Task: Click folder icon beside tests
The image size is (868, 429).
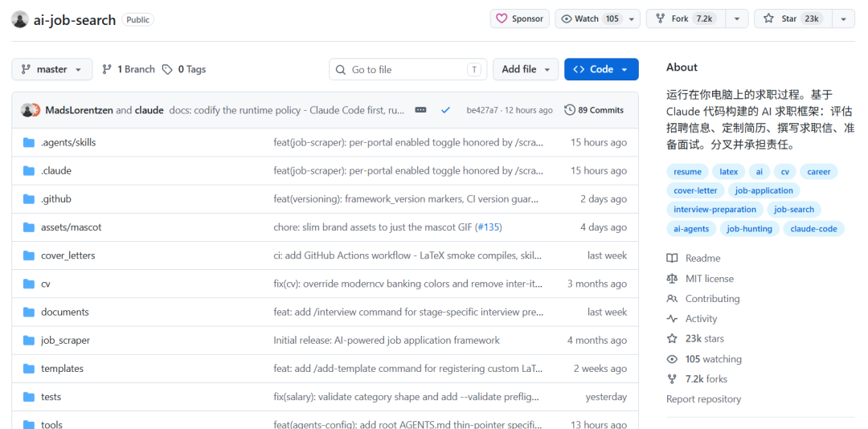Action: point(29,397)
